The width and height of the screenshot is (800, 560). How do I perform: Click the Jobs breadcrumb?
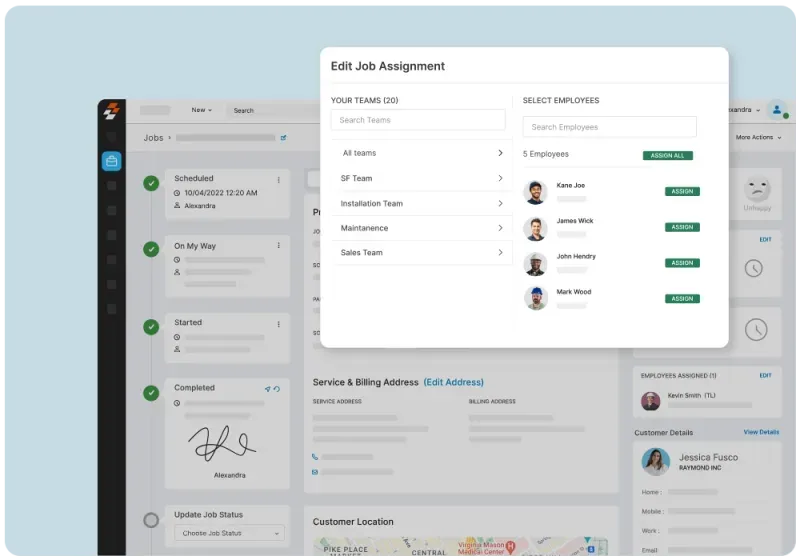click(x=154, y=138)
